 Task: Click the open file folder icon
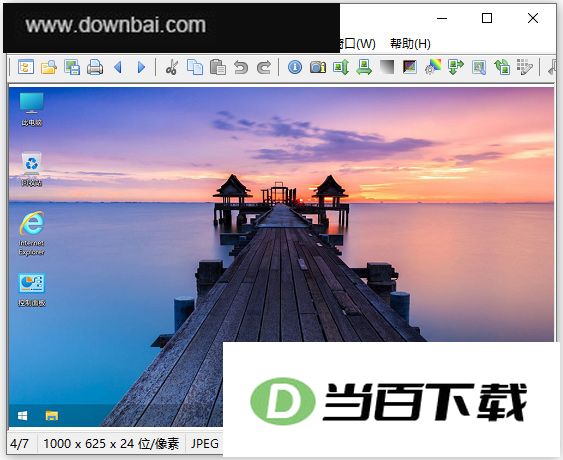49,67
